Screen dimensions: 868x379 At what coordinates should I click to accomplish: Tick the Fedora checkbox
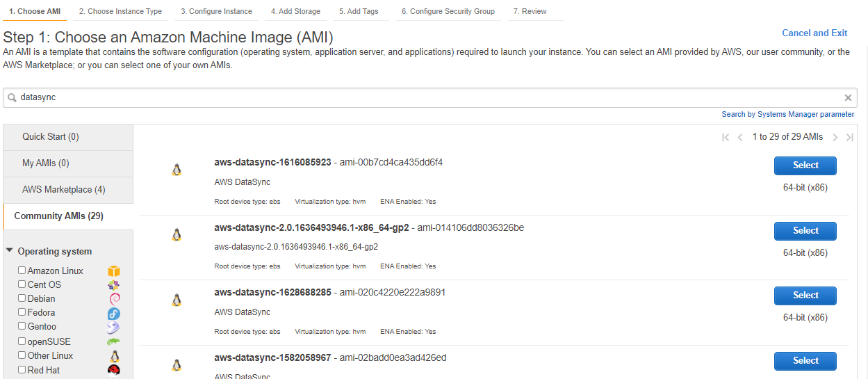pyautogui.click(x=22, y=312)
